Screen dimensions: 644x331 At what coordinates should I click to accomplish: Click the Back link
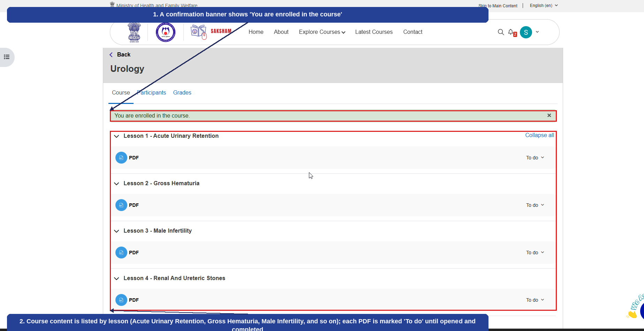pyautogui.click(x=124, y=55)
